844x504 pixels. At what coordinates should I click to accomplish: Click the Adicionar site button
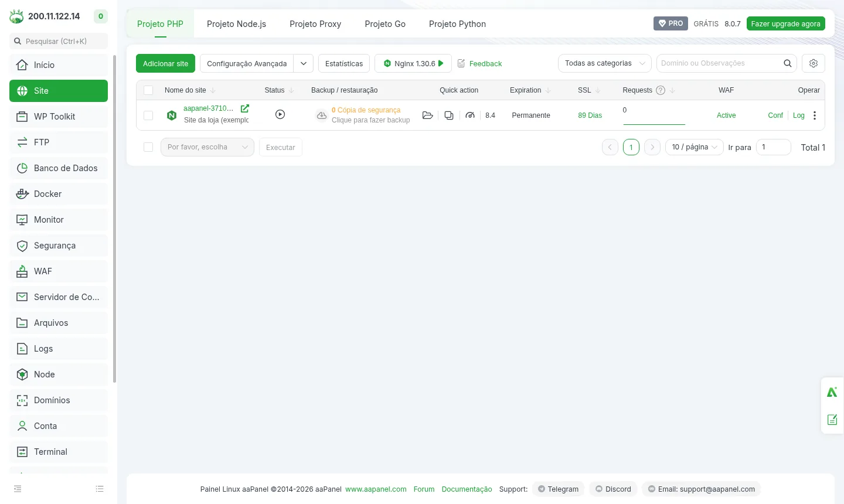165,63
